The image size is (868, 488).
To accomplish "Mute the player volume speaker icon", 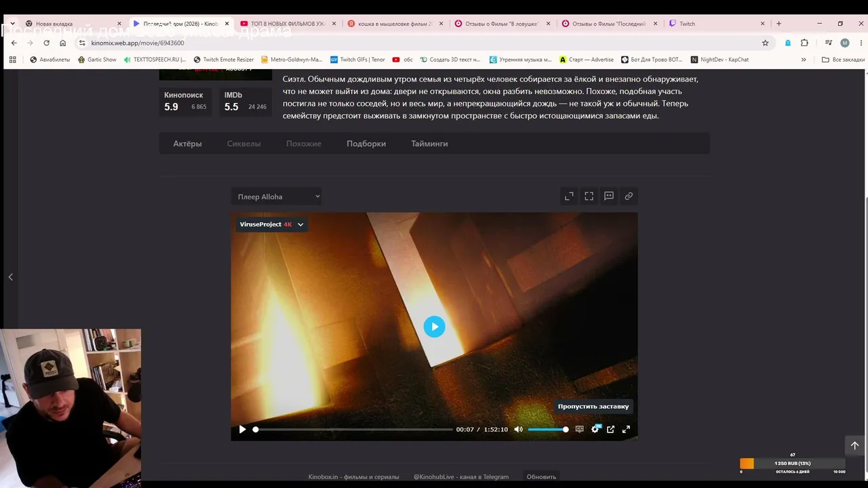I will (x=519, y=429).
